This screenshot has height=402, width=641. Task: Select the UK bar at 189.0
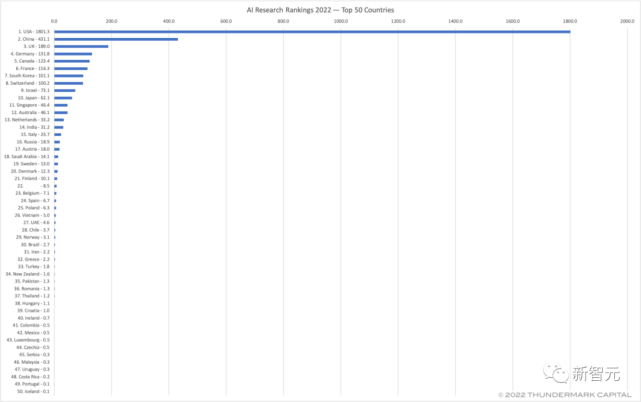click(81, 47)
